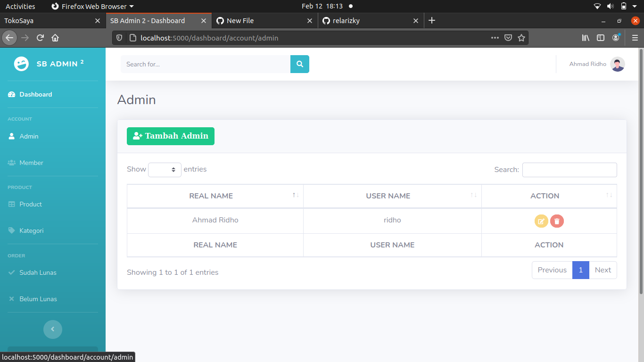Click the Next pagination button

(x=603, y=270)
